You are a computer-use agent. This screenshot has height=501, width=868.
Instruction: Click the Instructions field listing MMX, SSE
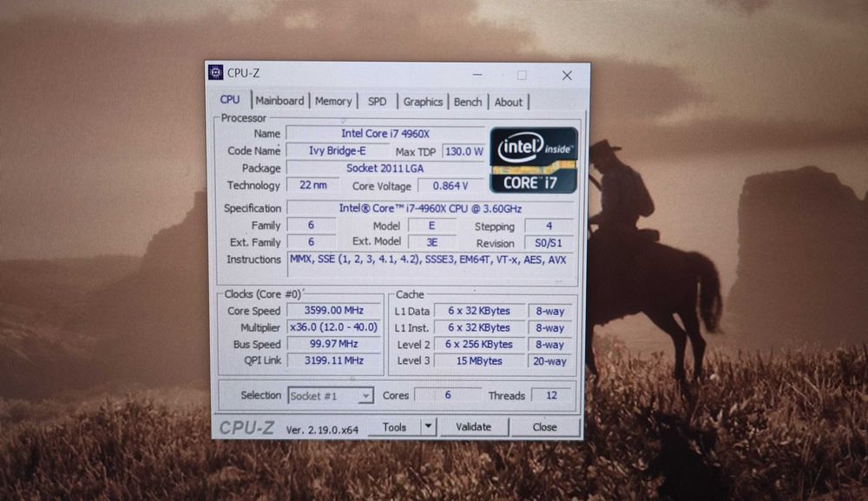(431, 264)
